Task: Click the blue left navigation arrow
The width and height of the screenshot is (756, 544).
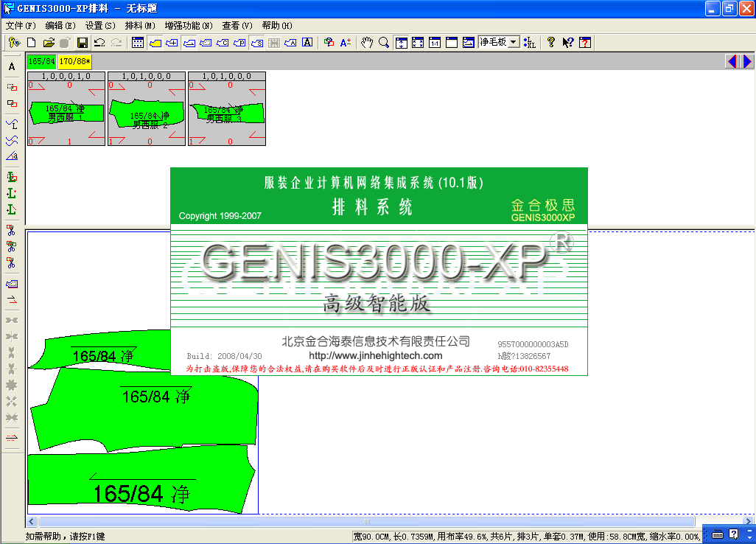Action: pos(732,61)
